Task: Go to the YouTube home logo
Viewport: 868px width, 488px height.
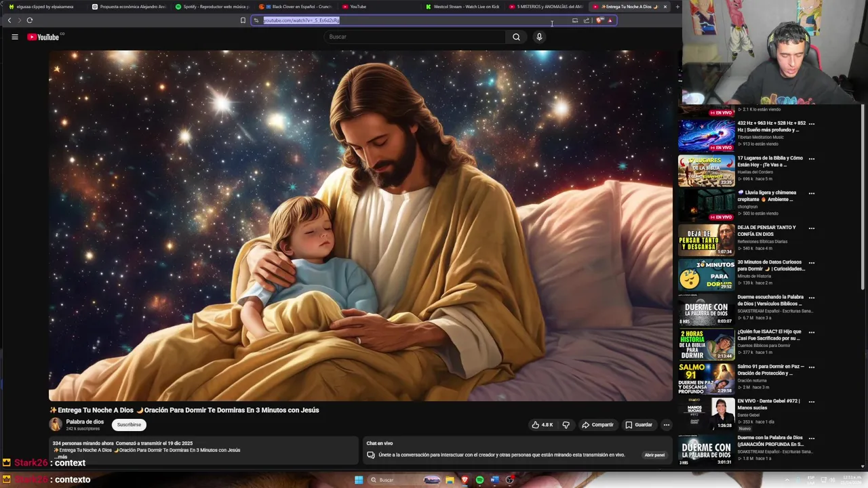Action: click(x=44, y=37)
